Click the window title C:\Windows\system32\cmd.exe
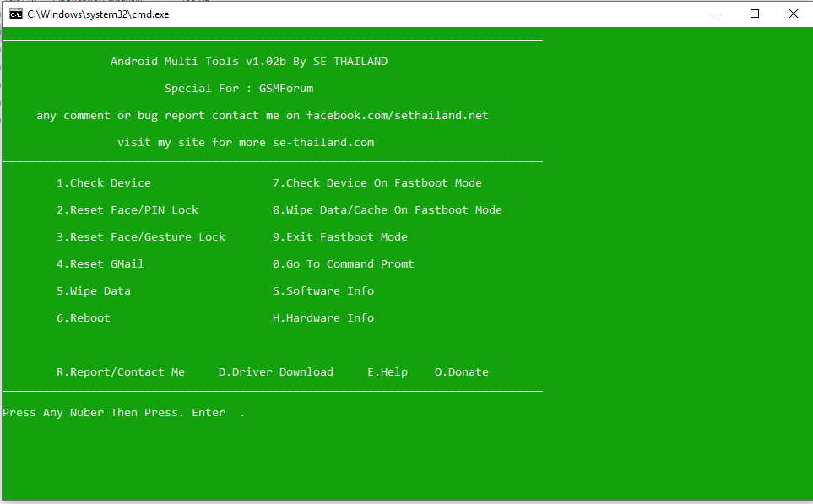The width and height of the screenshot is (813, 504). (x=98, y=14)
